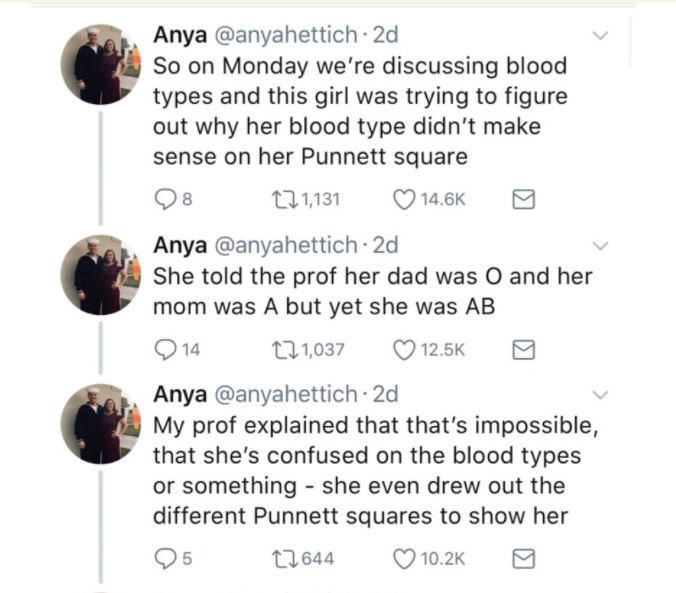The width and height of the screenshot is (676, 593).
Task: Open profile photo beside the third tweet
Action: tap(99, 423)
